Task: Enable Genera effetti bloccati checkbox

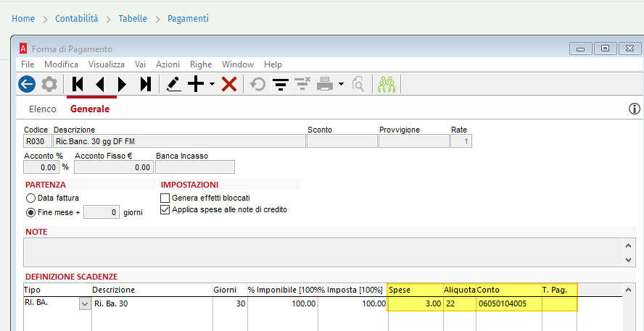Action: [165, 198]
